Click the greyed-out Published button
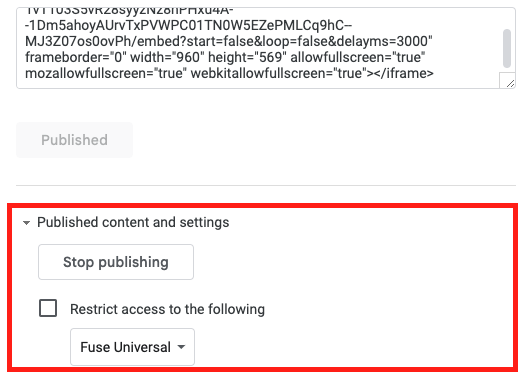The image size is (530, 376). (74, 140)
